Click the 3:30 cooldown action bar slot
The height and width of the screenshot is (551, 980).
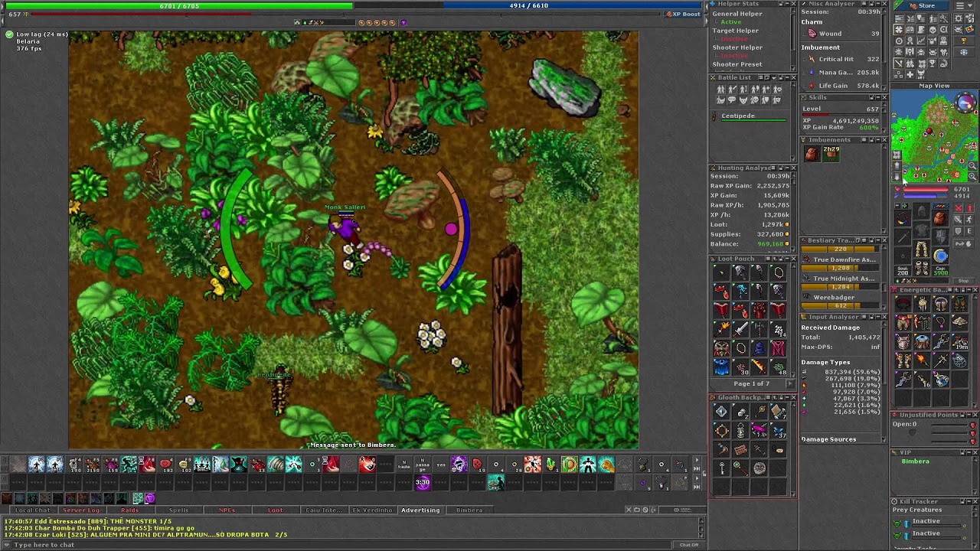(x=423, y=482)
